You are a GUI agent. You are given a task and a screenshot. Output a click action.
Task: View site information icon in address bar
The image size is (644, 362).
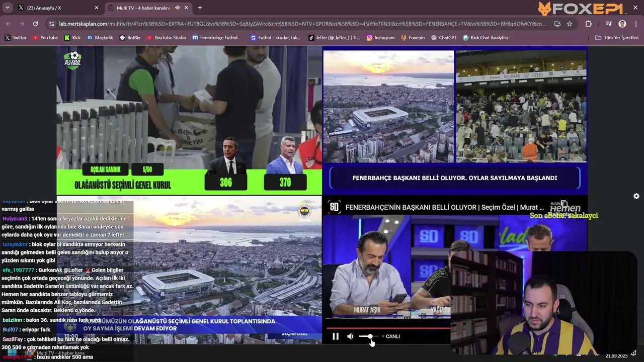(51, 24)
